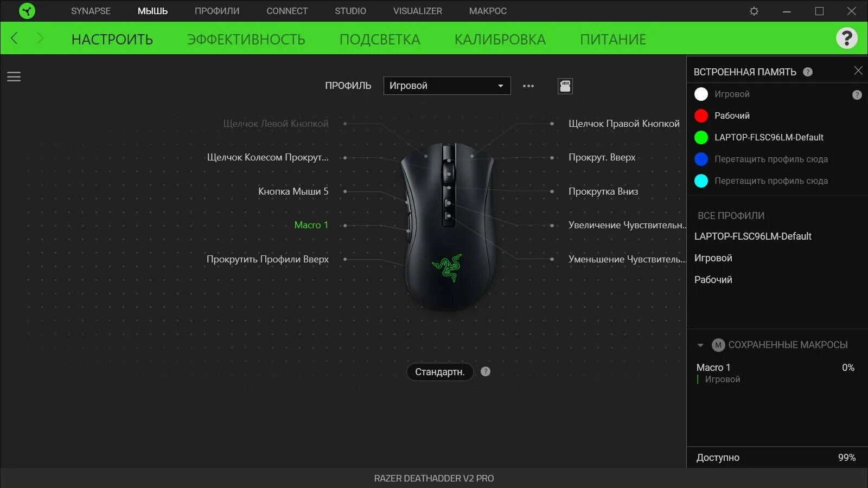Select the Macro 1 button assignment

311,225
